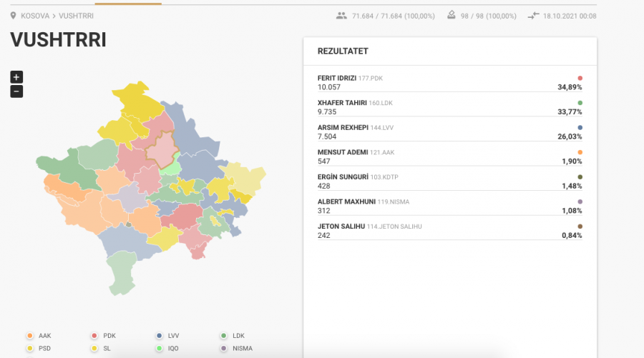
Task: Select candidate XHAFER TAHIRI row
Action: click(x=450, y=107)
